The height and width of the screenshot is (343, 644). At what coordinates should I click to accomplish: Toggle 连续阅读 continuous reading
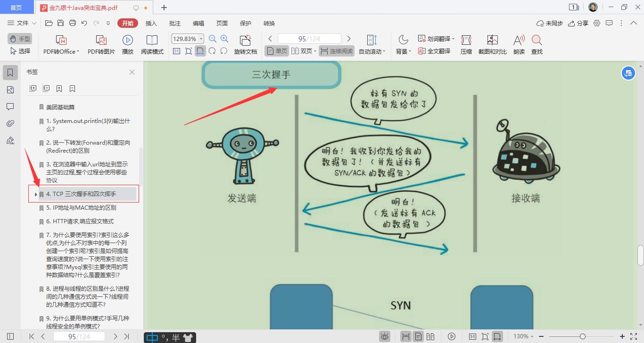[337, 51]
